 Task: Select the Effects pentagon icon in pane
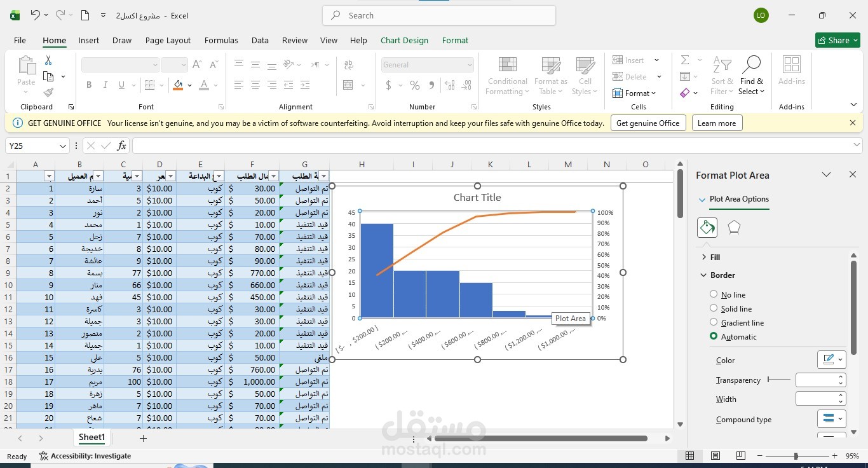[734, 227]
